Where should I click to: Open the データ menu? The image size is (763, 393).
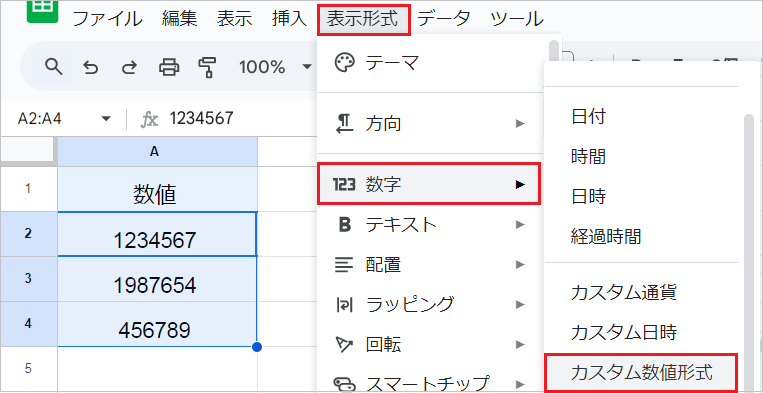click(x=444, y=19)
